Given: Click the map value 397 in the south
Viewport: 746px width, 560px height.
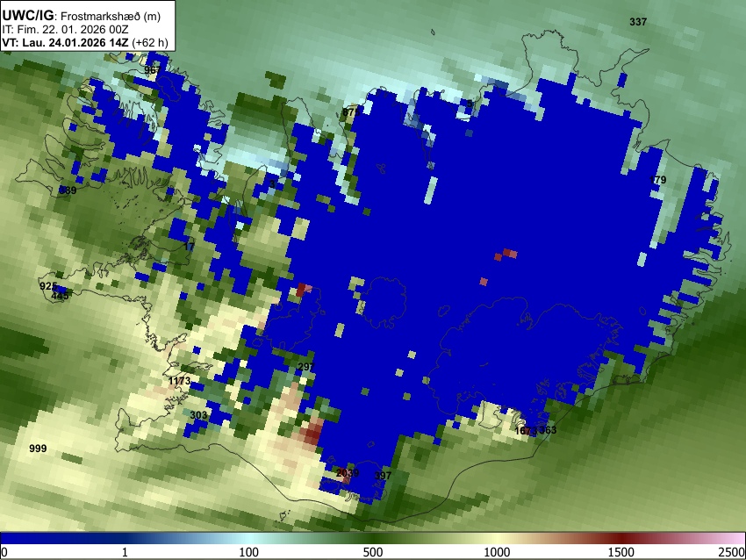Looking at the screenshot, I should 383,476.
